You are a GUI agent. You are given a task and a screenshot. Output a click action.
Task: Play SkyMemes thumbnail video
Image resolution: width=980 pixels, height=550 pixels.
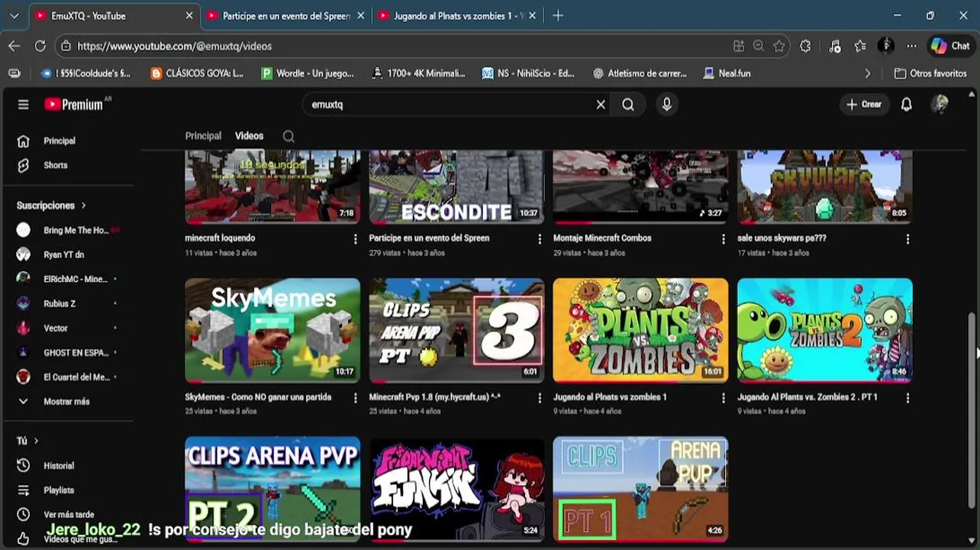pyautogui.click(x=272, y=330)
